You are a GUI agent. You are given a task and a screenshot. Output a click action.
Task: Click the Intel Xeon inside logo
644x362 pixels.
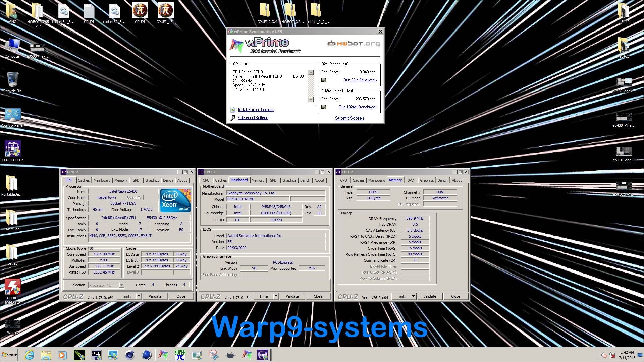pos(176,200)
